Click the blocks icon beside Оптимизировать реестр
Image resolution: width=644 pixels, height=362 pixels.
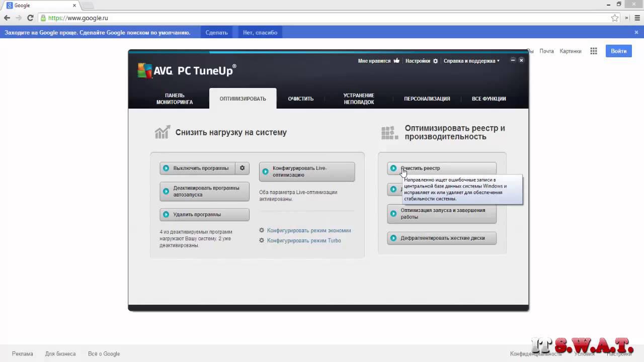point(389,133)
